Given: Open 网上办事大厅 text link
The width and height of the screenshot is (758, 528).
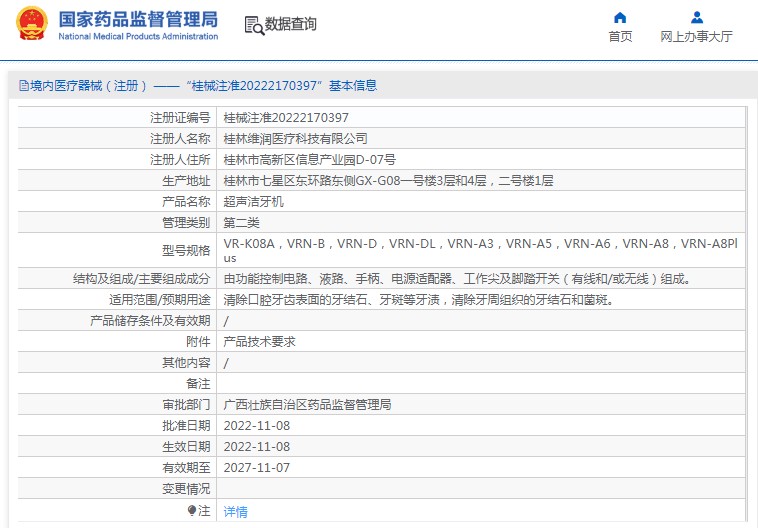Looking at the screenshot, I should point(697,36).
